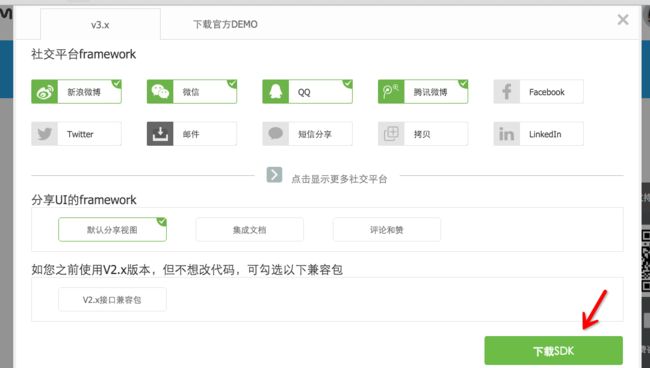The height and width of the screenshot is (368, 650).
Task: Toggle the 默认分享视图 option
Action: (x=112, y=230)
